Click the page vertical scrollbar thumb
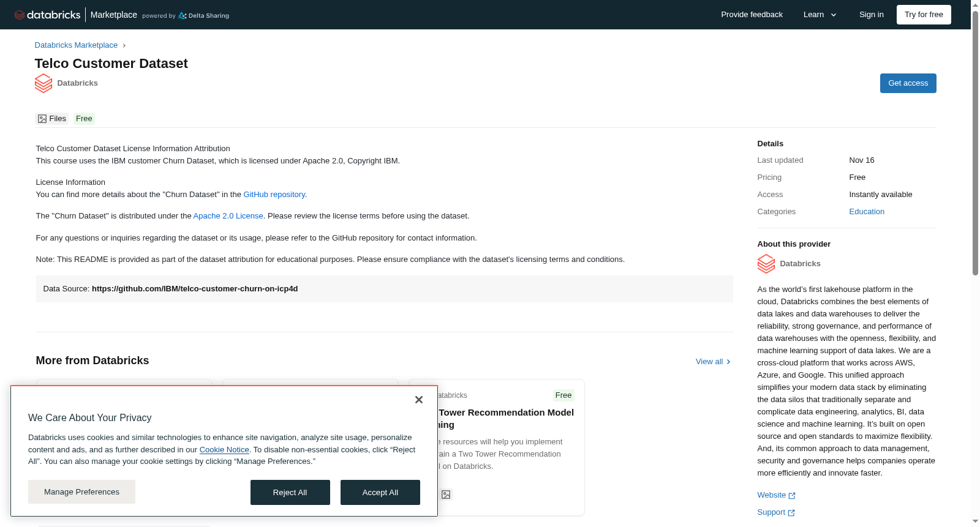Viewport: 980px width, 527px height. point(975,144)
